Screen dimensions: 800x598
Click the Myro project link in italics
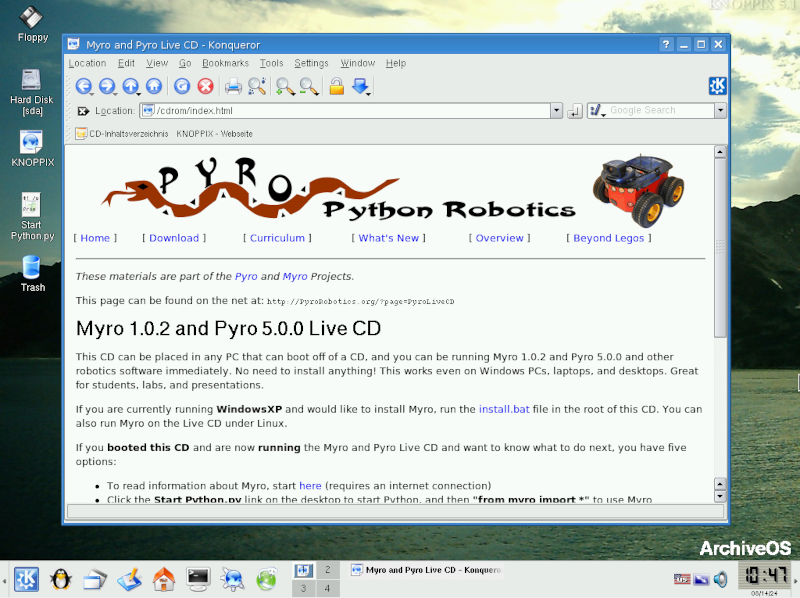(x=295, y=277)
